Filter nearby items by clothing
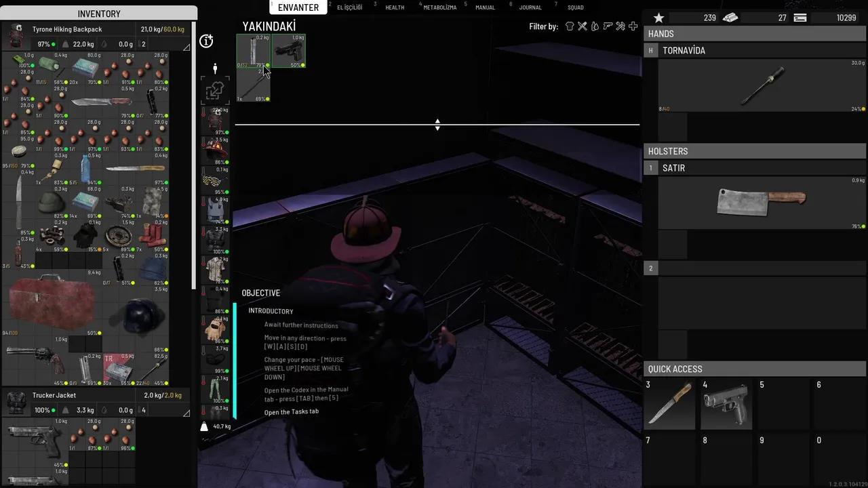Viewport: 868px width, 488px height. pos(570,26)
